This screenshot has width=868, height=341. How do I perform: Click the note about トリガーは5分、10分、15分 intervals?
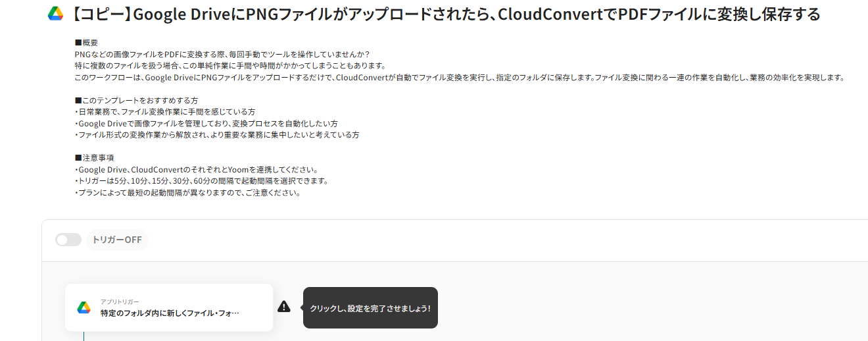[x=201, y=181]
